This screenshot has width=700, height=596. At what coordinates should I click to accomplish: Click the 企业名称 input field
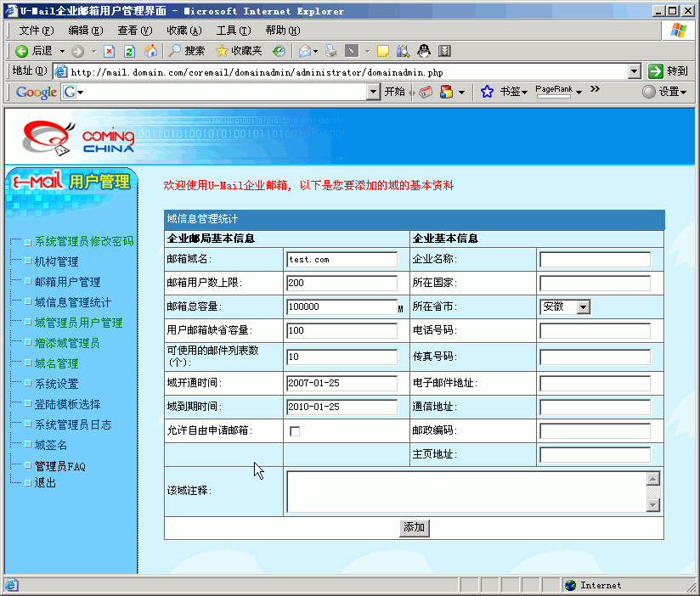[x=595, y=259]
